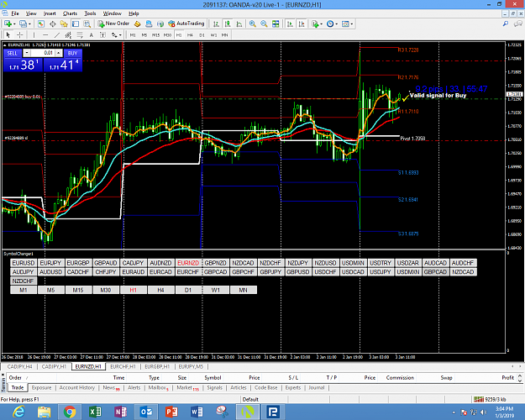Click the Profiles toolbar icon
Screen dimensions: 525x420
pyautogui.click(x=23, y=24)
